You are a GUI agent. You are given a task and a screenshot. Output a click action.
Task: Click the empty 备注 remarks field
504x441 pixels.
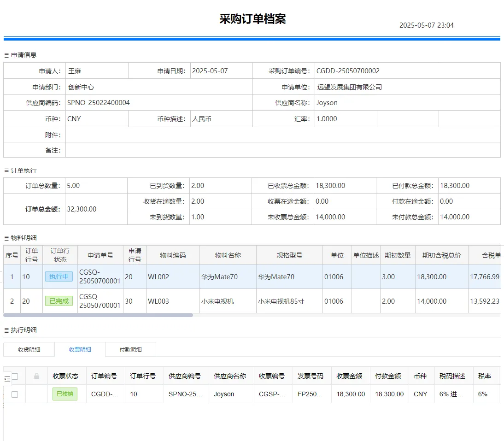pyautogui.click(x=283, y=150)
